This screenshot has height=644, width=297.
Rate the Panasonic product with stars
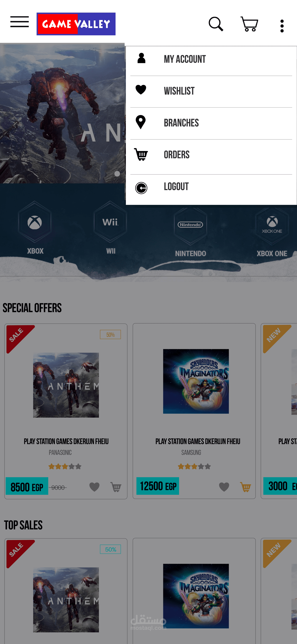(65, 466)
